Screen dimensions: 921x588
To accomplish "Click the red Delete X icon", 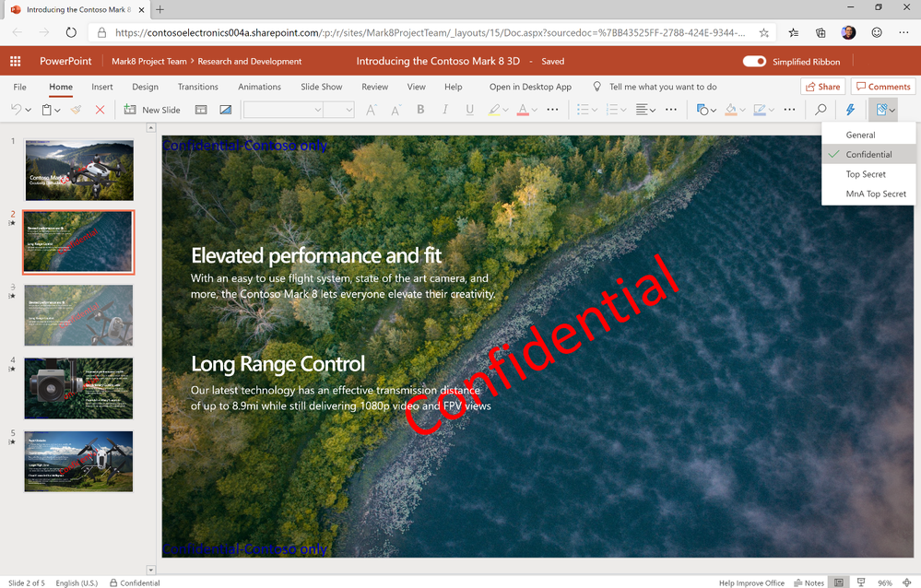I will [100, 110].
